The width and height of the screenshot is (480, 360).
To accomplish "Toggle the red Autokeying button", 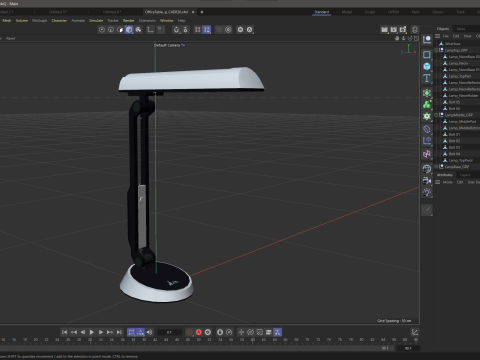I will 199,332.
